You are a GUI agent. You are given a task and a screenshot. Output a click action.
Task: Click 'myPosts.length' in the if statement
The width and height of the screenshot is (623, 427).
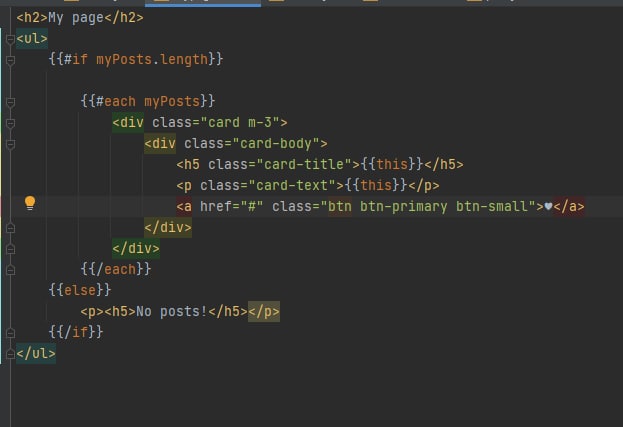(152, 60)
